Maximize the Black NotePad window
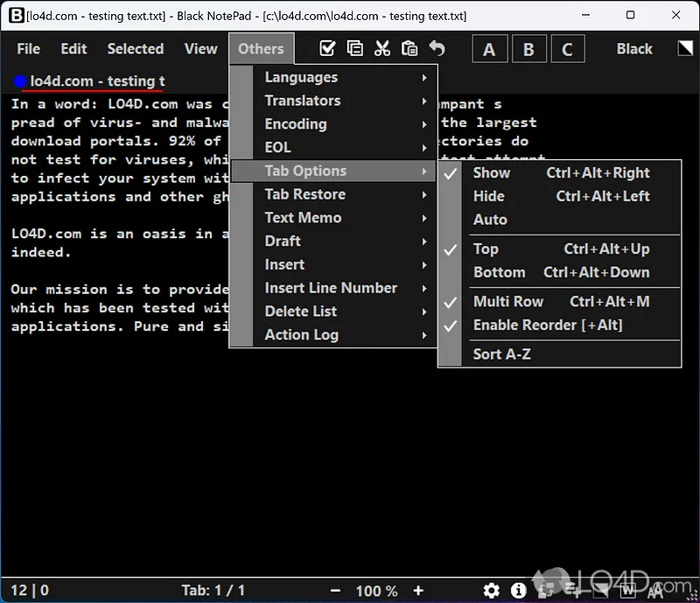This screenshot has width=700, height=603. (630, 15)
